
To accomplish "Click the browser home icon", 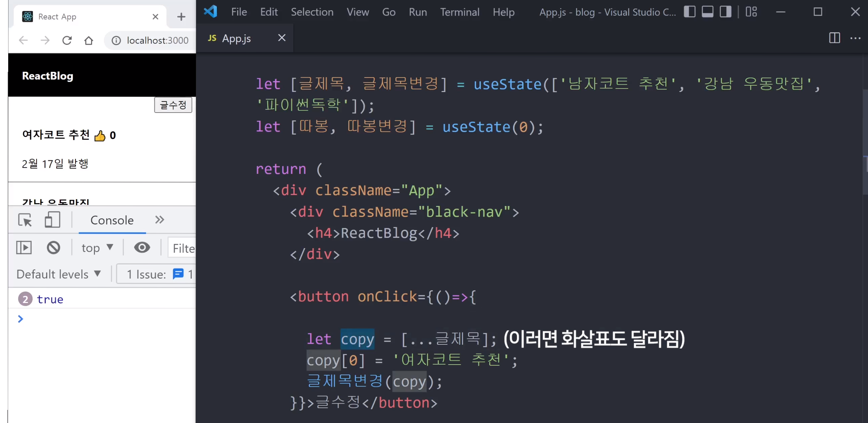I will (x=89, y=40).
